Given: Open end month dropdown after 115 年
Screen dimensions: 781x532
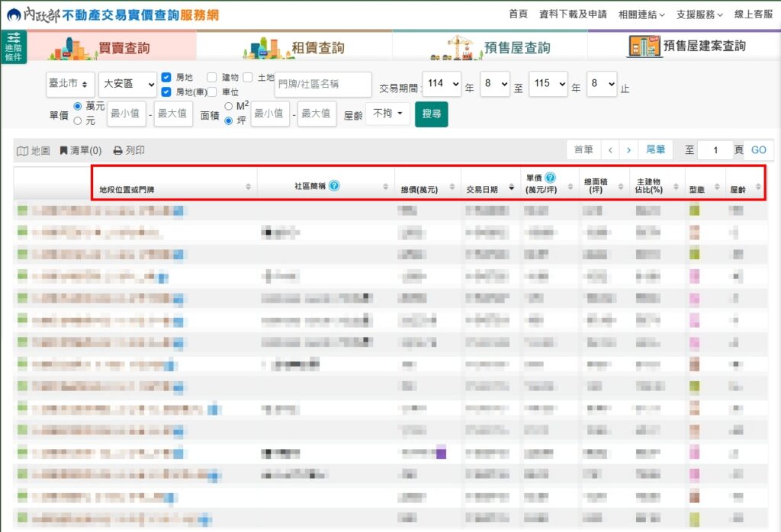Looking at the screenshot, I should tap(602, 84).
